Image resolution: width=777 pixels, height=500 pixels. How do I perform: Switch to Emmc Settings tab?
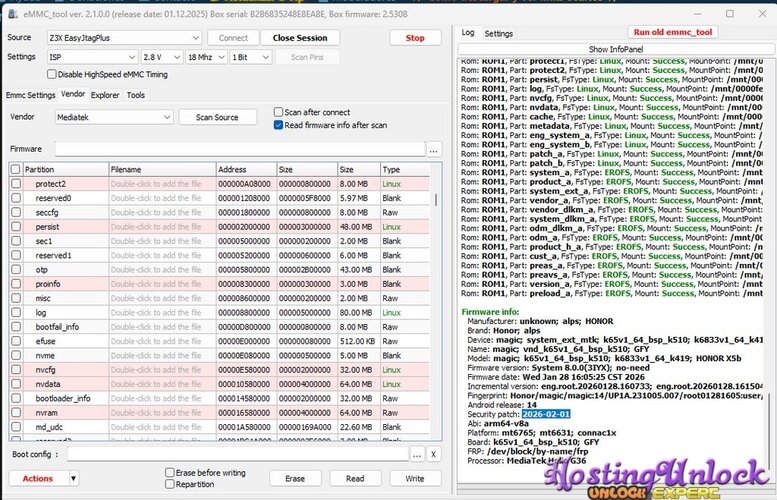click(x=31, y=95)
